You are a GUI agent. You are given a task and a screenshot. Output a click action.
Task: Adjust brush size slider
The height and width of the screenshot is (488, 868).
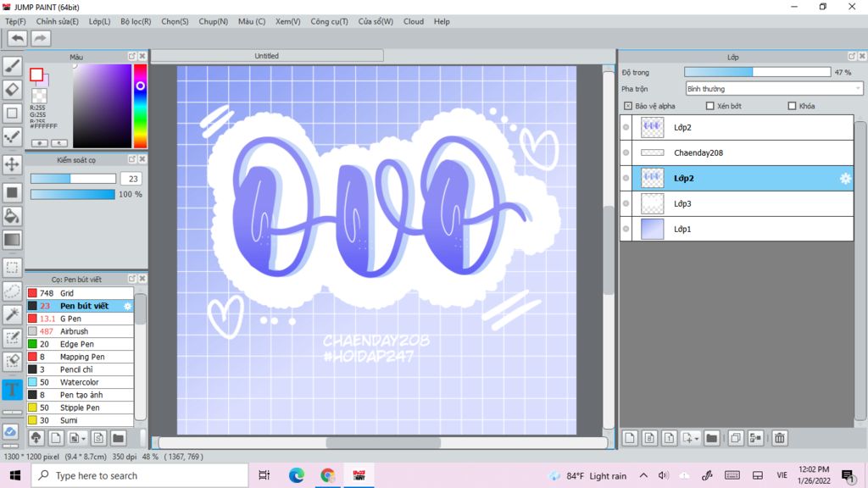pos(73,179)
